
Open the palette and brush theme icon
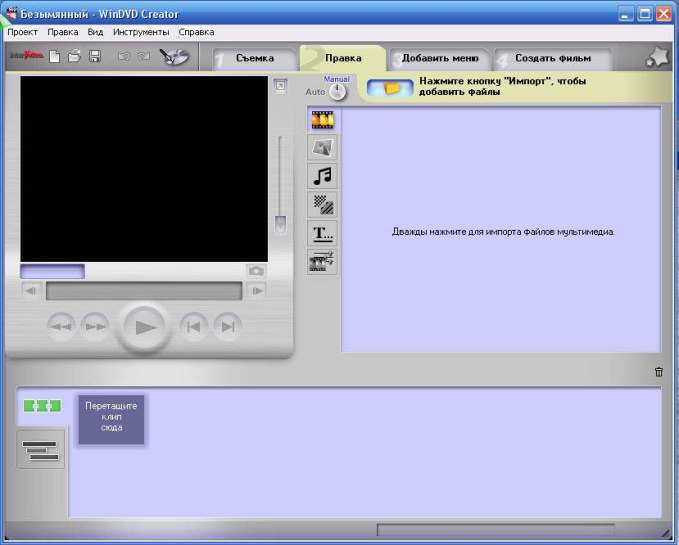[x=174, y=56]
